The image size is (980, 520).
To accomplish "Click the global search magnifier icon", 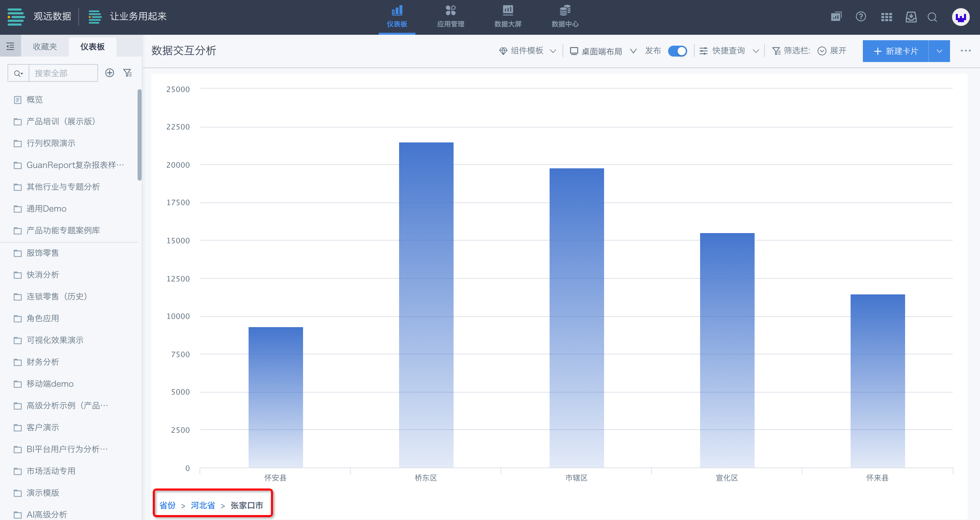I will click(x=932, y=17).
